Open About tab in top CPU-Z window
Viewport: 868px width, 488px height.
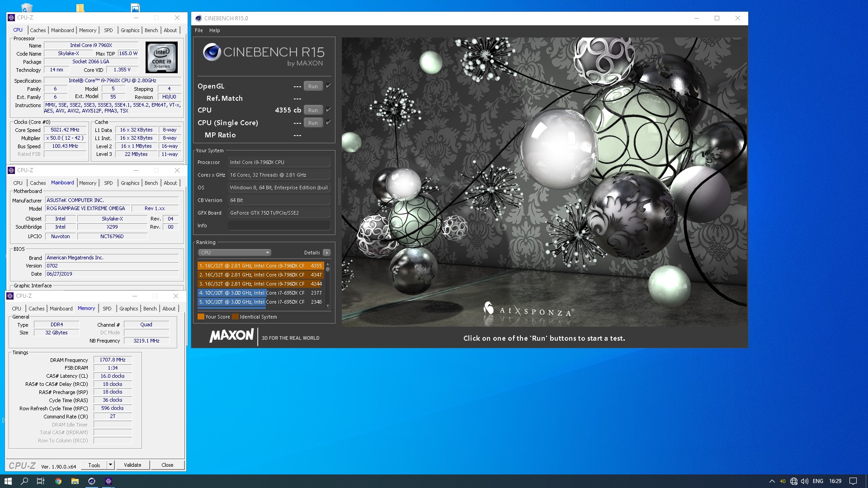coord(170,30)
